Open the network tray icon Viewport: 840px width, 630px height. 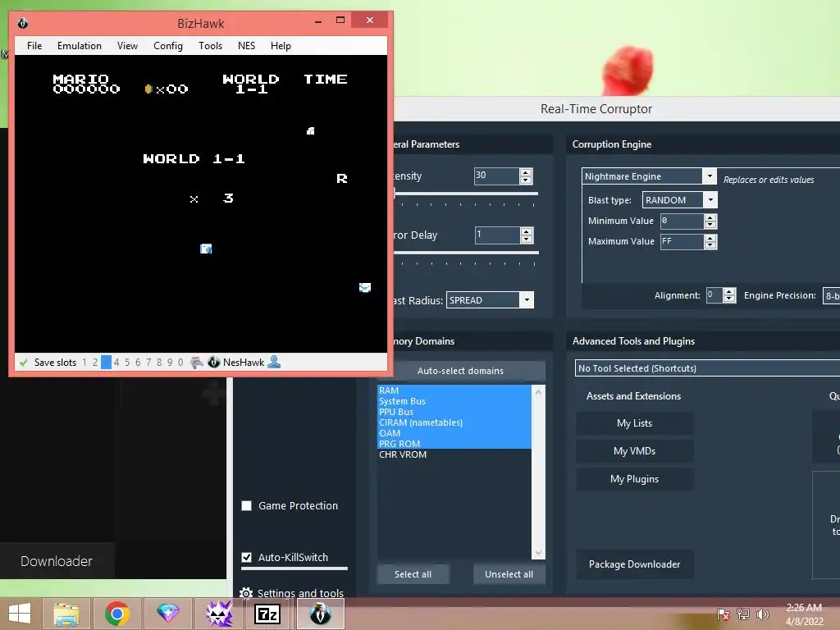[x=743, y=614]
